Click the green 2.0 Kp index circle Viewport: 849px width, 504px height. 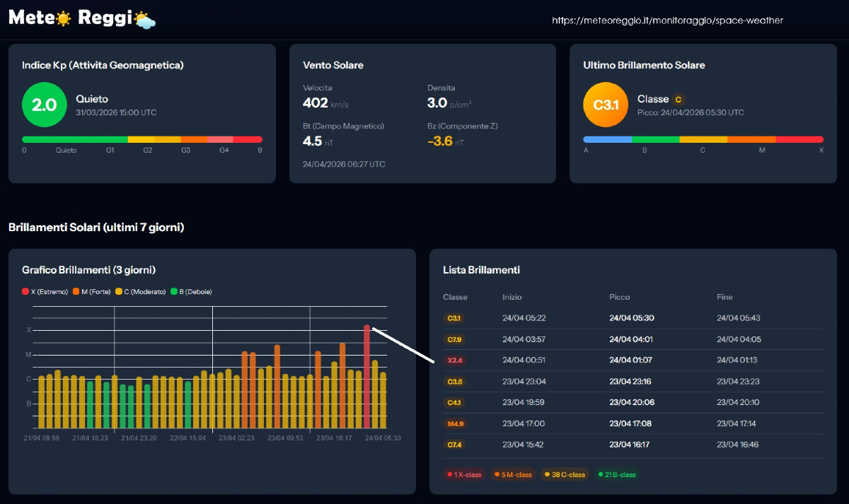(x=44, y=105)
